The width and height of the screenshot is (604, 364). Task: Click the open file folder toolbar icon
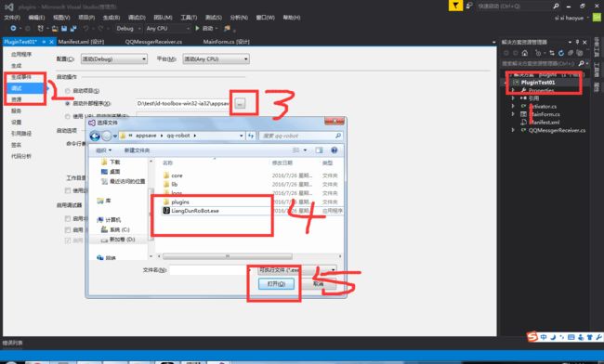(55, 29)
